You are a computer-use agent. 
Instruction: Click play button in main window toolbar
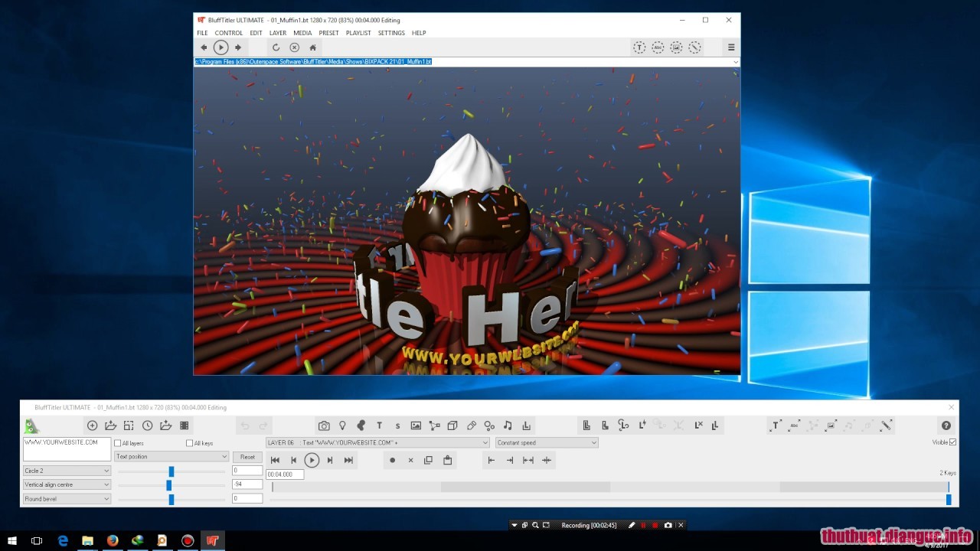[x=220, y=47]
